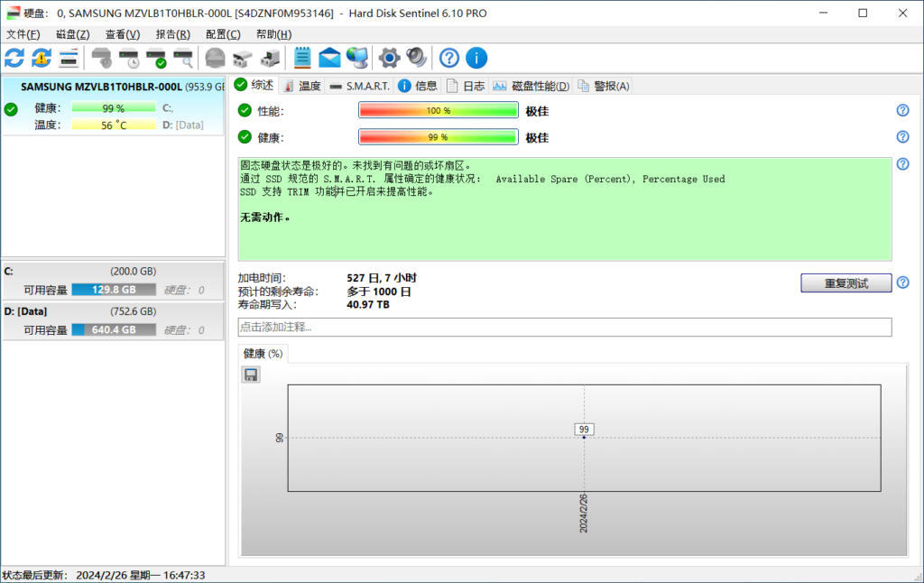Viewport: 924px width, 583px height.
Task: Open the 帮助(H) menu
Action: click(x=273, y=34)
